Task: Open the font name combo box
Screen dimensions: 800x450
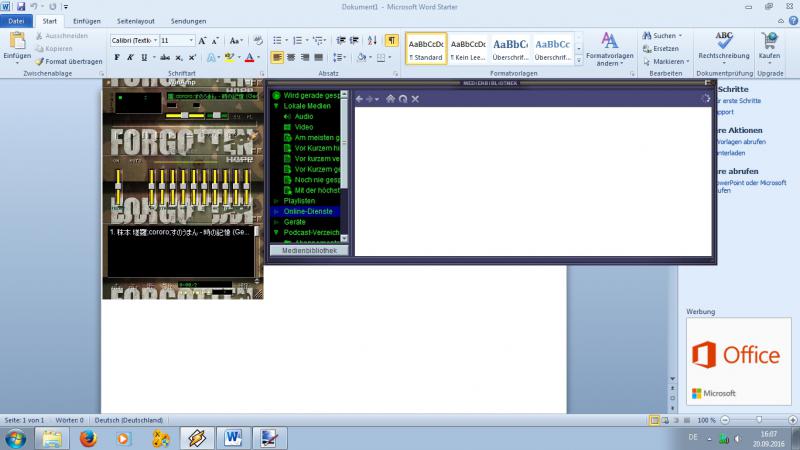Action: click(x=134, y=40)
